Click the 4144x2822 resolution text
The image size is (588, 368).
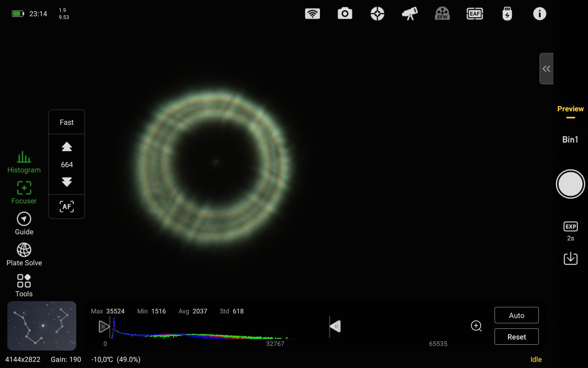point(23,359)
